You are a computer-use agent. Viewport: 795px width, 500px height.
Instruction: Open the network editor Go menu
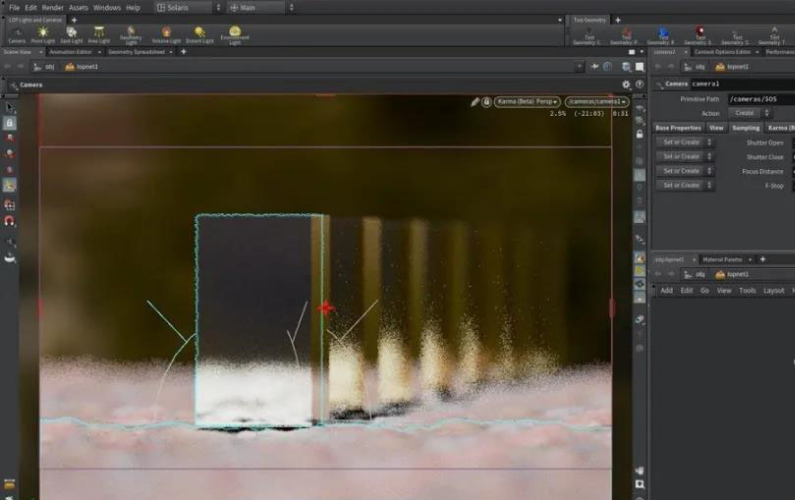click(x=705, y=291)
